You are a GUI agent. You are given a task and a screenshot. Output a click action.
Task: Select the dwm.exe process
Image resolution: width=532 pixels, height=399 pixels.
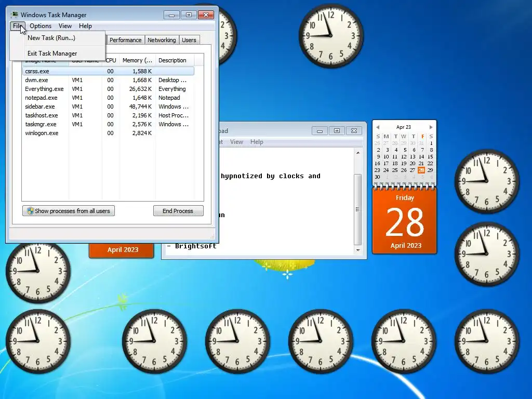[108, 80]
